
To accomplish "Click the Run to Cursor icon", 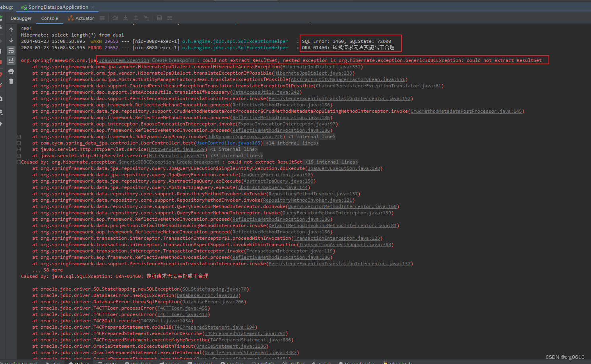I will click(146, 18).
